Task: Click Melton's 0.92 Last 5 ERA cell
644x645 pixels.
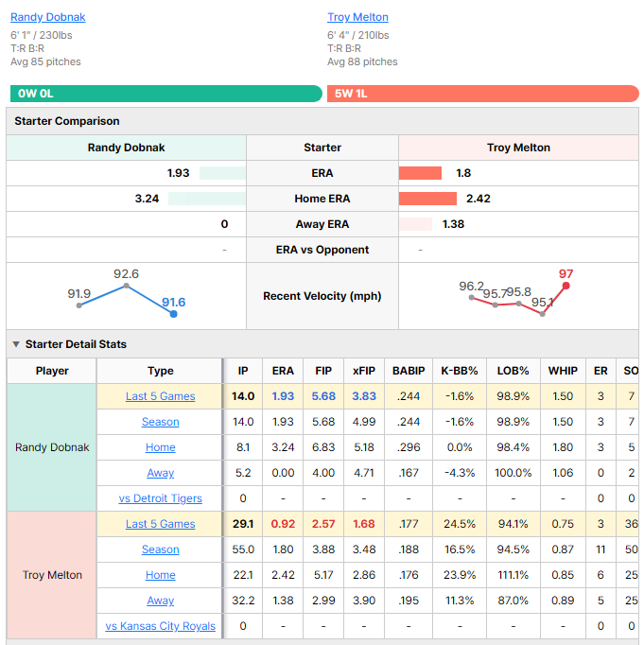Action: pos(283,524)
